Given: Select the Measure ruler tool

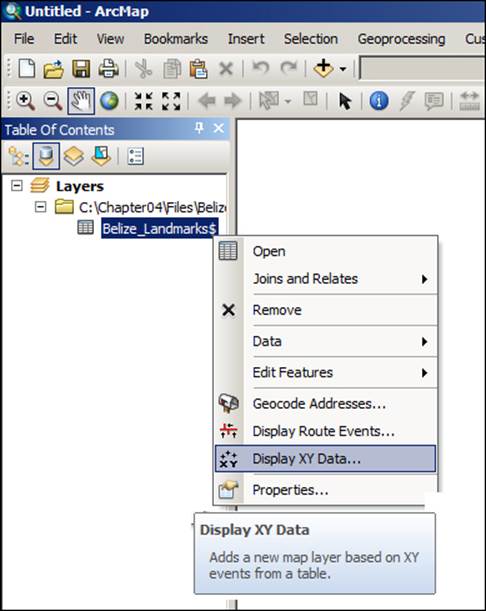Looking at the screenshot, I should pyautogui.click(x=470, y=101).
